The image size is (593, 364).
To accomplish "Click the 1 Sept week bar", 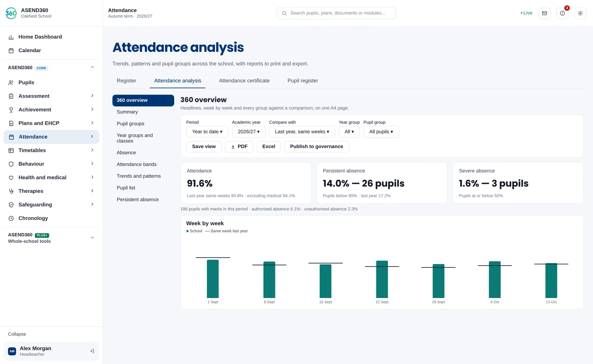I will pyautogui.click(x=213, y=279).
